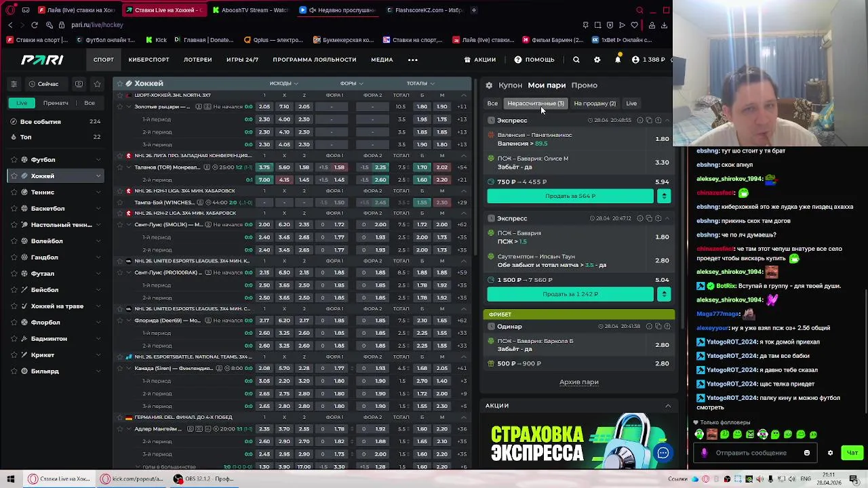Go back with browser back arrow
This screenshot has height=488, width=868.
[10, 25]
